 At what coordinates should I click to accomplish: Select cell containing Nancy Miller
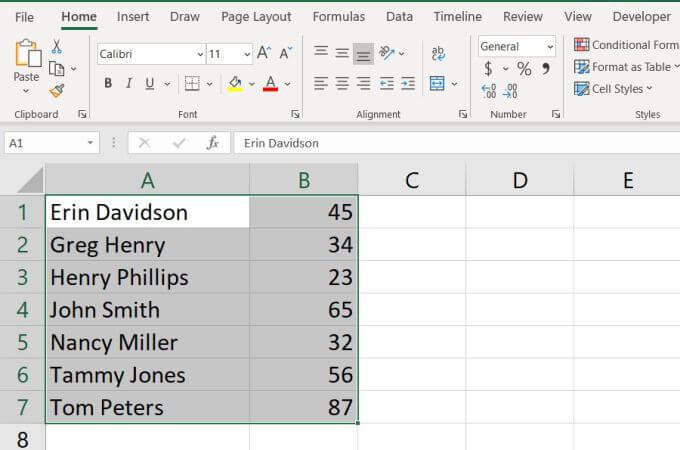click(x=147, y=342)
